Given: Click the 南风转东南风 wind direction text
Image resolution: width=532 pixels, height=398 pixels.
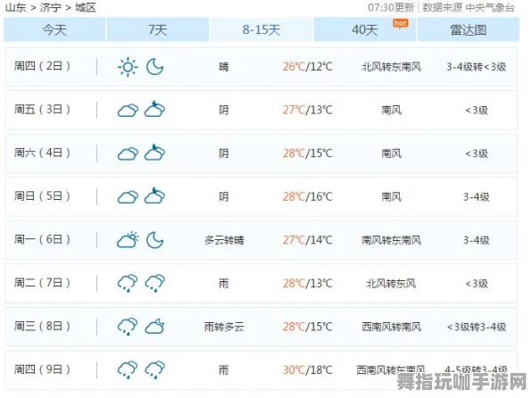Looking at the screenshot, I should [x=391, y=240].
